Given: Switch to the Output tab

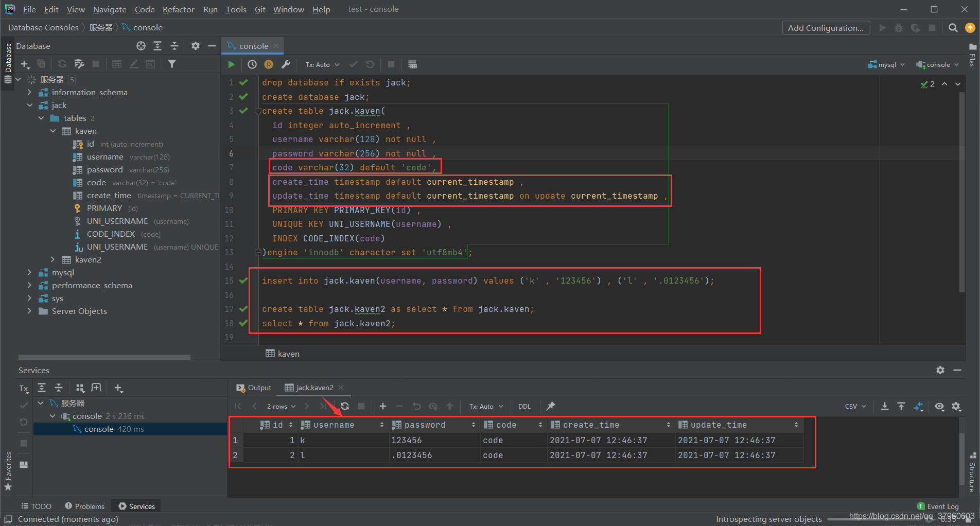Looking at the screenshot, I should click(x=254, y=388).
